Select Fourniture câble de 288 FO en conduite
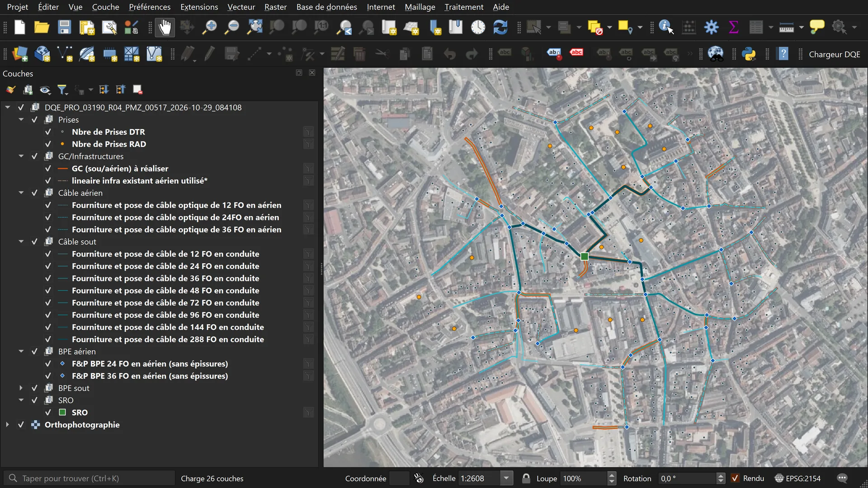Image resolution: width=868 pixels, height=488 pixels. (168, 339)
